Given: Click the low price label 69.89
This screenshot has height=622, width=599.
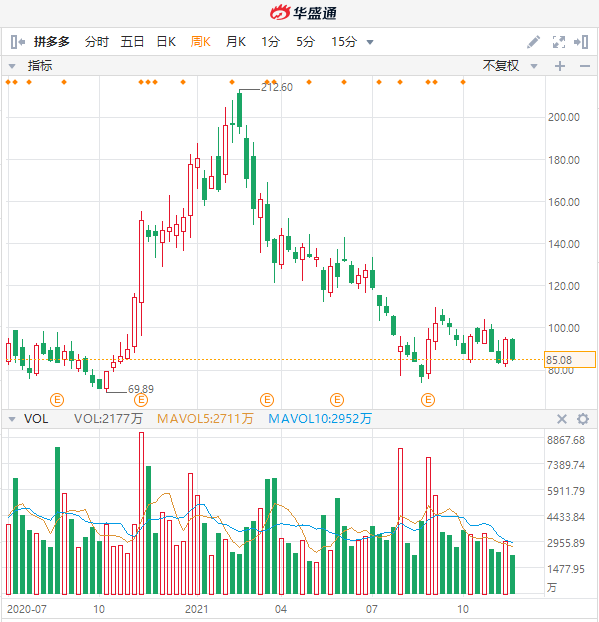Looking at the screenshot, I should [x=140, y=389].
